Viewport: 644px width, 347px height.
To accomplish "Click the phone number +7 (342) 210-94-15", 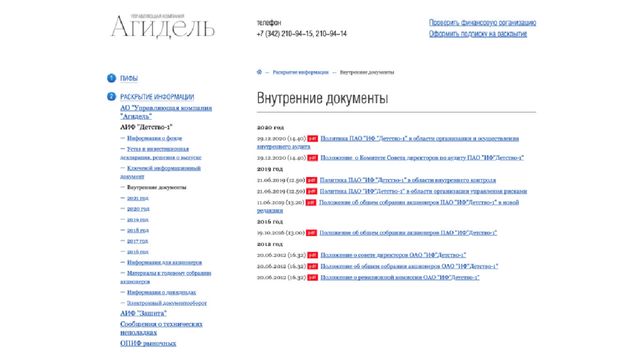I will 285,34.
